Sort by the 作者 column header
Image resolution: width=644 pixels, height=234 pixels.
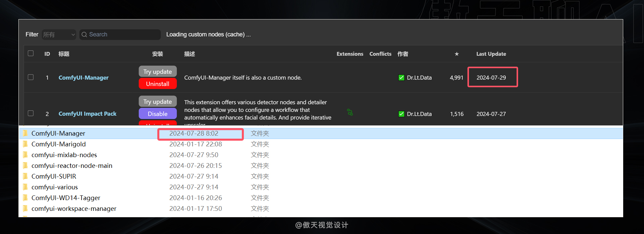[403, 54]
